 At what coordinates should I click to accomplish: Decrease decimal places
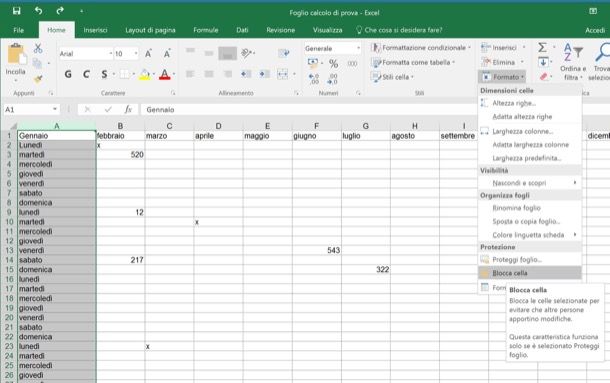(333, 79)
